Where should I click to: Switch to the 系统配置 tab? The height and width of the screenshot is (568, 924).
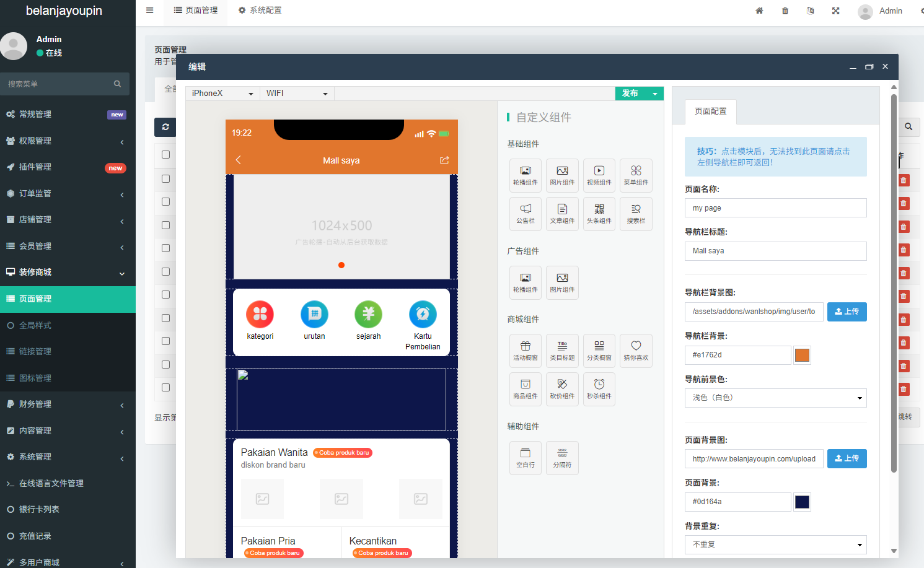[x=260, y=11]
